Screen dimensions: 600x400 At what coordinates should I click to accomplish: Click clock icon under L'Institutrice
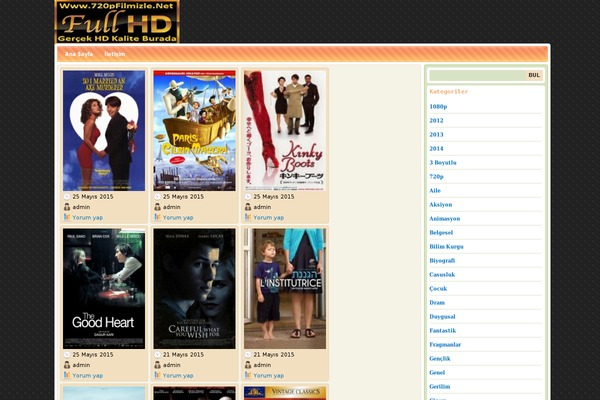248,354
